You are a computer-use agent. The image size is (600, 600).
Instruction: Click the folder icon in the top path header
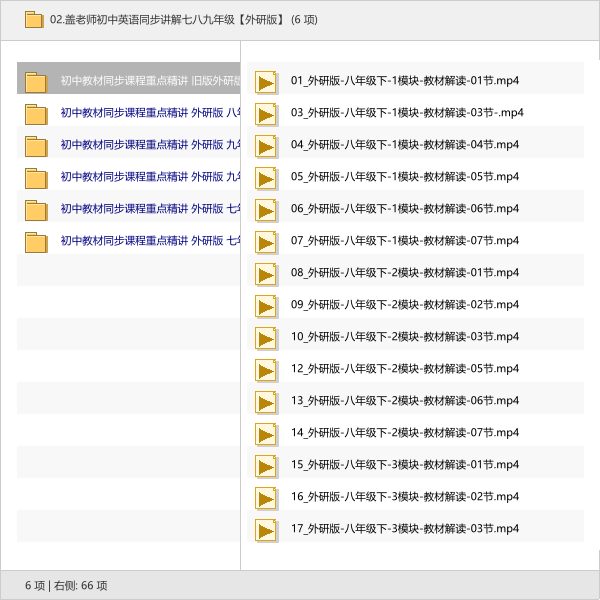pos(34,19)
